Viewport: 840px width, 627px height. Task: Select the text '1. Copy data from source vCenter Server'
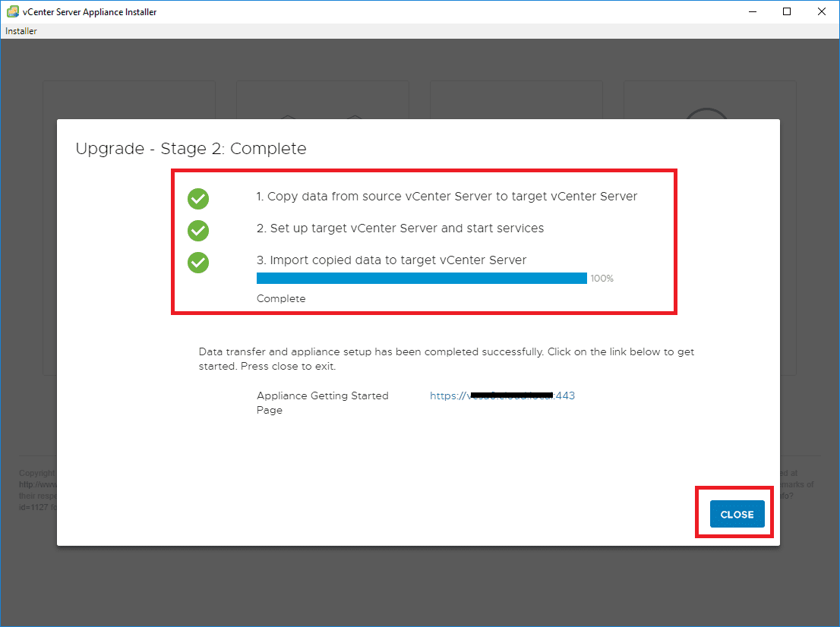pos(374,197)
